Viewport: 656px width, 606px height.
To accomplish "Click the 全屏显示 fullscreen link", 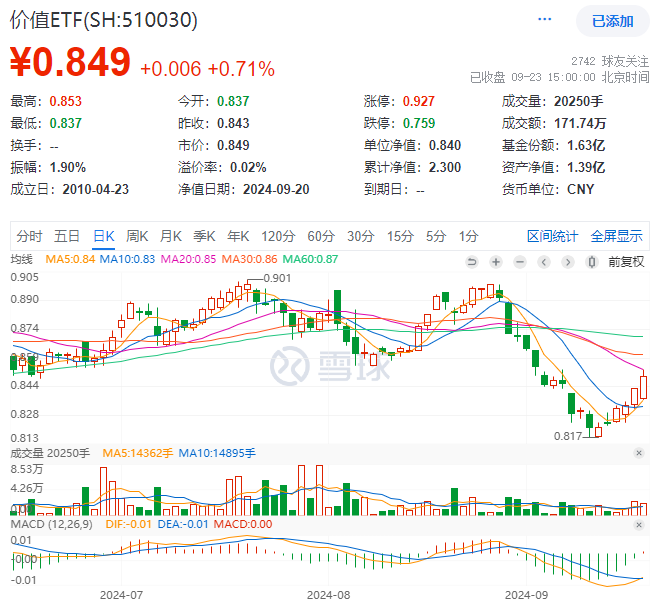I will pyautogui.click(x=616, y=237).
